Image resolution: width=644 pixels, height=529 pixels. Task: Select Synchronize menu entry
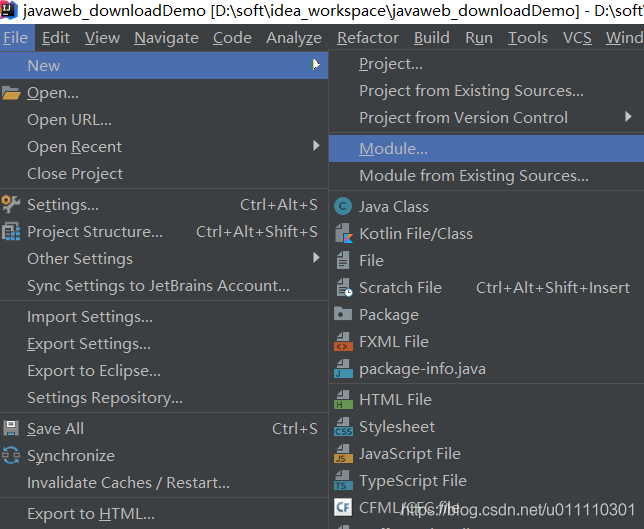(164, 455)
